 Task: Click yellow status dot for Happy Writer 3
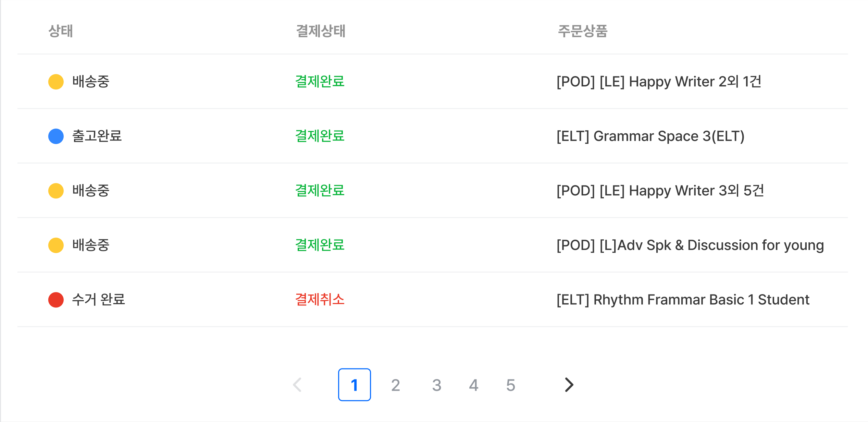click(56, 191)
